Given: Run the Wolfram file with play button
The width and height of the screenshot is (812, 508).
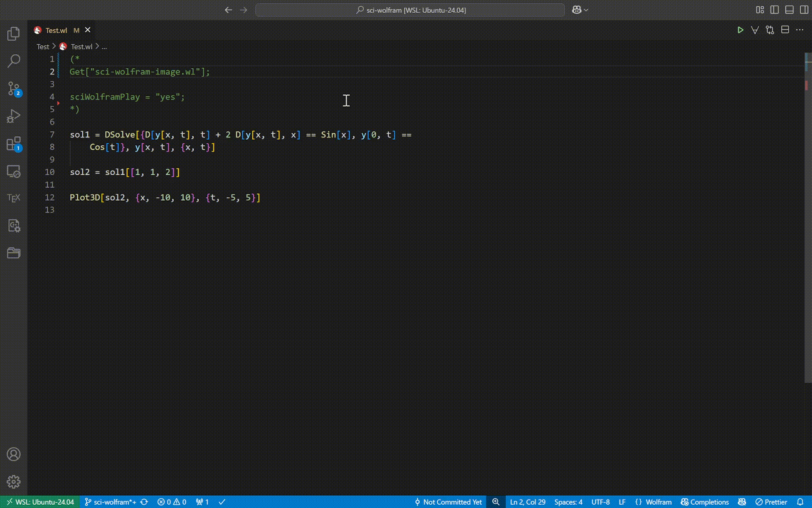Looking at the screenshot, I should (740, 30).
